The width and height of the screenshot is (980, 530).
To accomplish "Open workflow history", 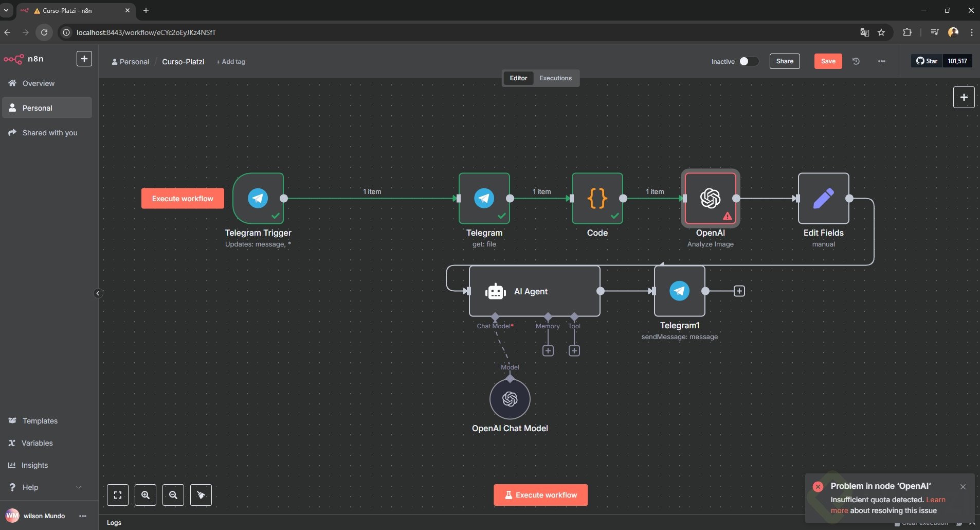I will pos(856,61).
